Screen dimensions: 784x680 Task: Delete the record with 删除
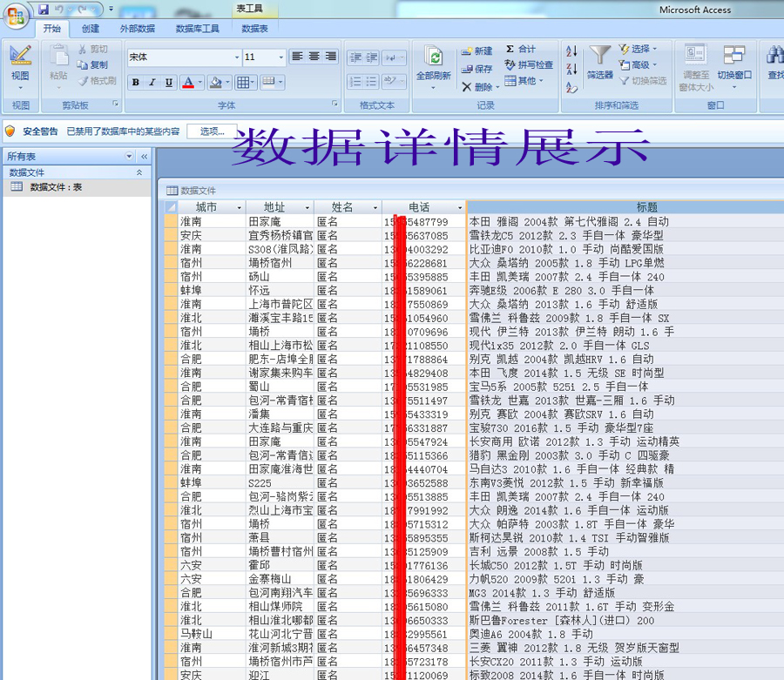(480, 87)
